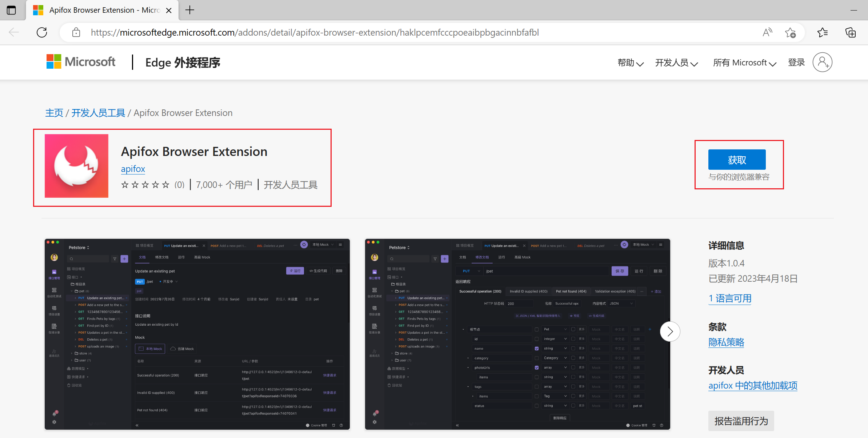
Task: Click the browser refresh icon
Action: tap(42, 32)
